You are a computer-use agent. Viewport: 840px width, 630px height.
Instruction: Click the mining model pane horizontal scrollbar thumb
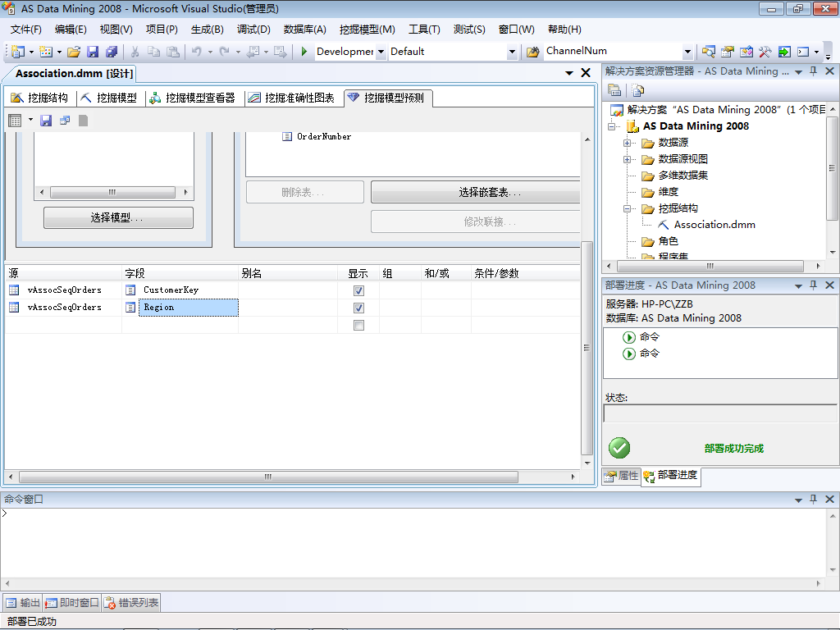[112, 192]
